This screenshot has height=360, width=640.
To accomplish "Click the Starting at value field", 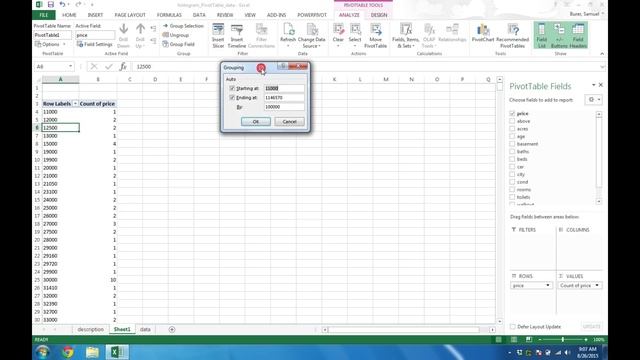I will (284, 88).
